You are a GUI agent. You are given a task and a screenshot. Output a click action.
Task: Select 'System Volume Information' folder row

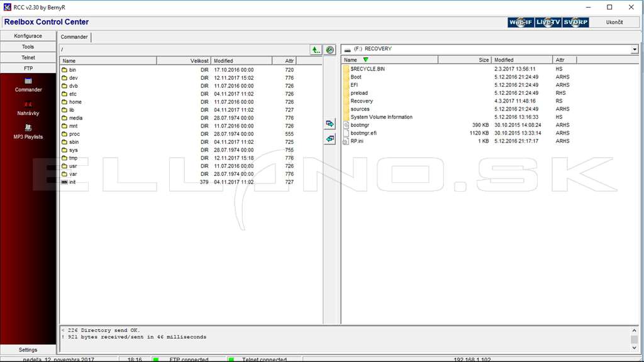pyautogui.click(x=490, y=117)
